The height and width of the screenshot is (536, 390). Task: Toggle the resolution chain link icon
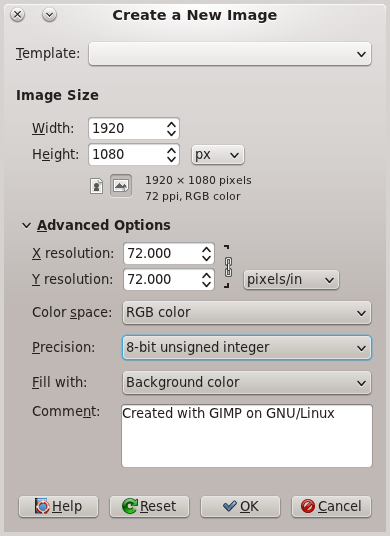coord(228,267)
